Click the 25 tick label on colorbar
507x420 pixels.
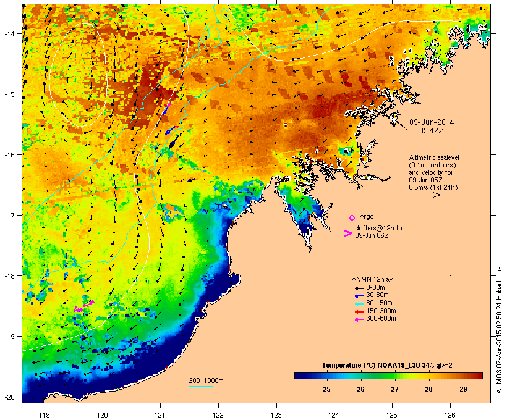pyautogui.click(x=326, y=389)
